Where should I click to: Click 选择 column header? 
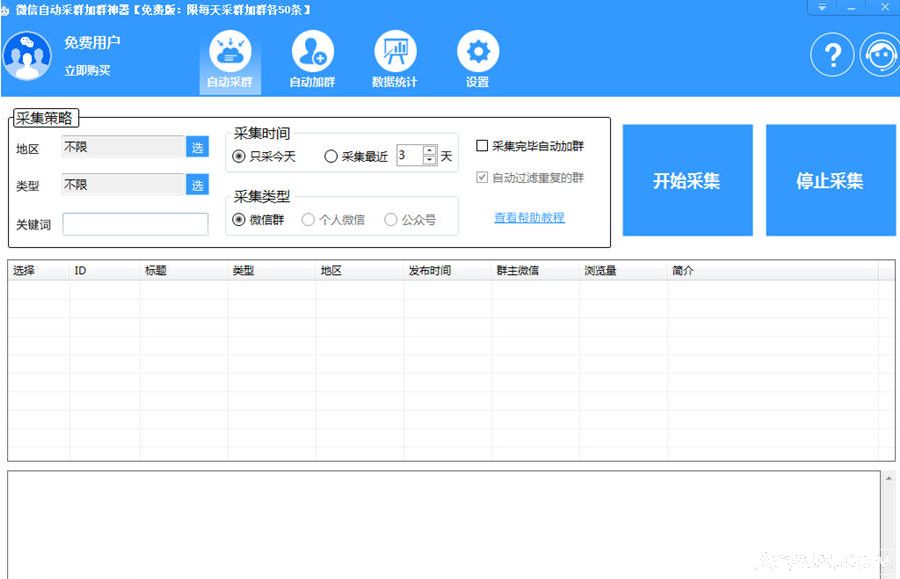click(38, 270)
